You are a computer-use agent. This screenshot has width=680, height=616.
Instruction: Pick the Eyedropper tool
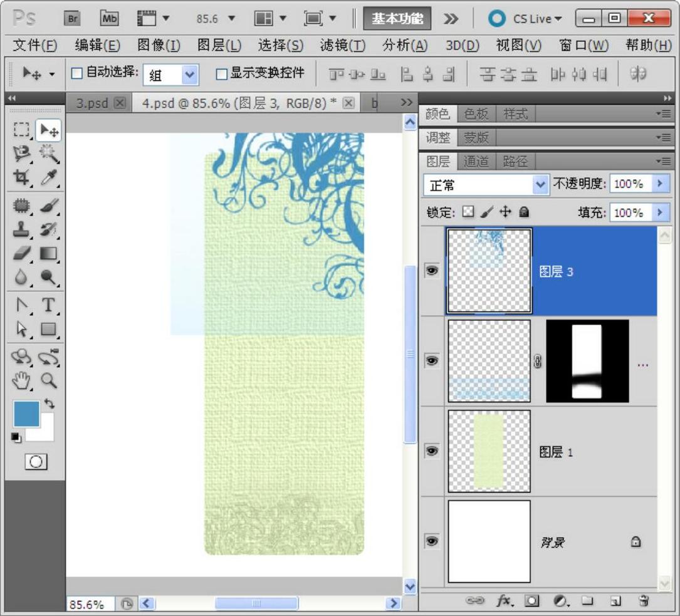tap(48, 177)
